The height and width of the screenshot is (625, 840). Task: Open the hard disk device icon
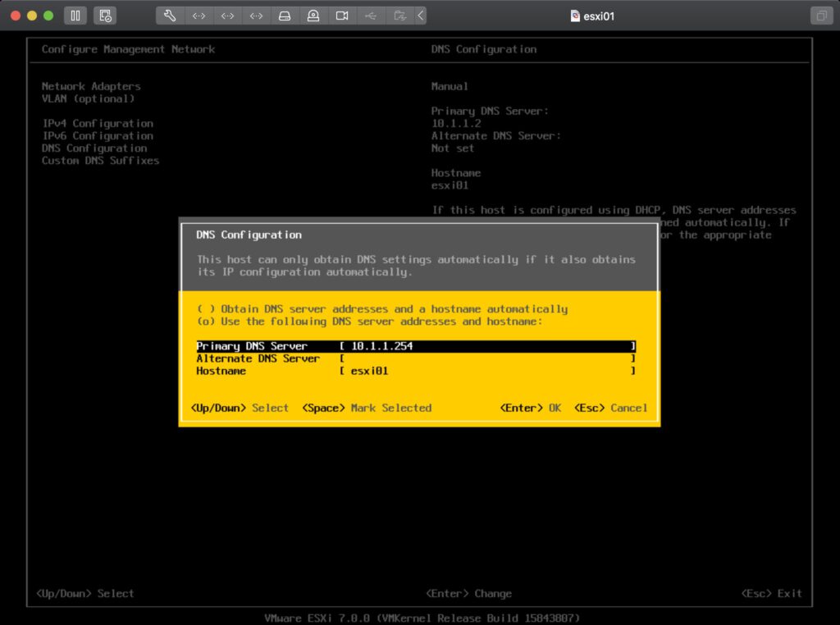(x=285, y=16)
